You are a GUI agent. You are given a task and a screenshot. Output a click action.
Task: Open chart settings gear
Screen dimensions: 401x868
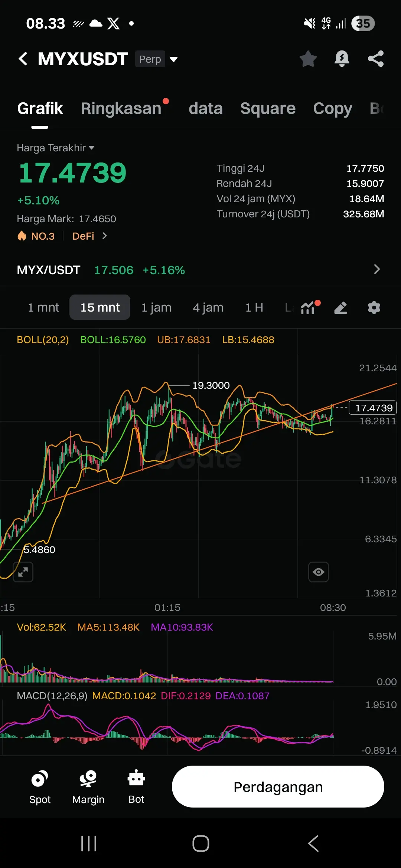tap(374, 308)
